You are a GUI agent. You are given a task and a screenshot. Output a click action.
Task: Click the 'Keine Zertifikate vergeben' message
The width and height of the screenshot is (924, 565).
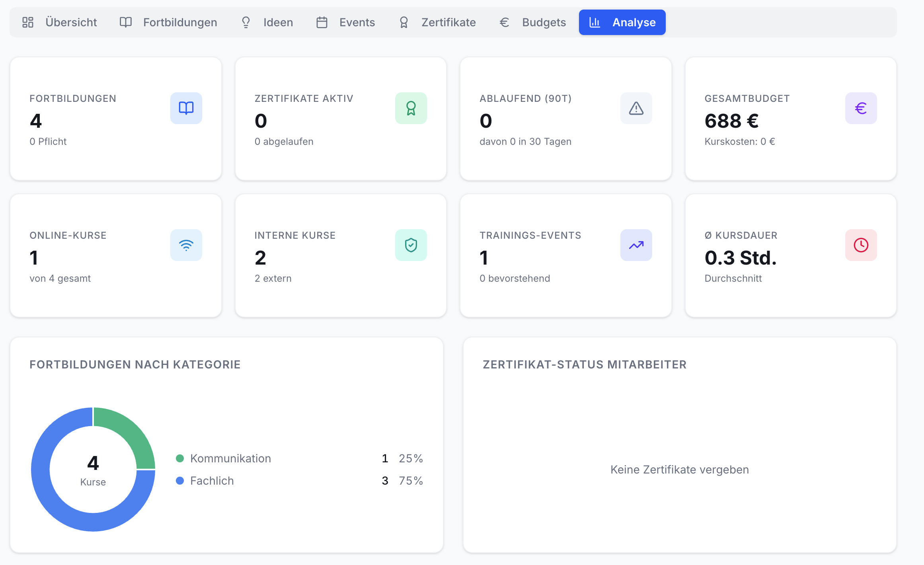(x=680, y=470)
